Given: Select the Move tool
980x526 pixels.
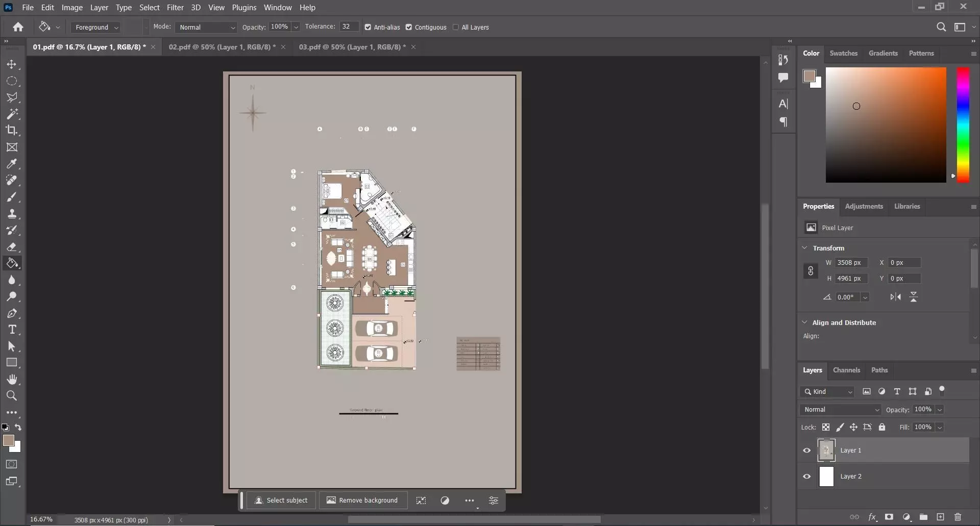Looking at the screenshot, I should click(x=12, y=65).
